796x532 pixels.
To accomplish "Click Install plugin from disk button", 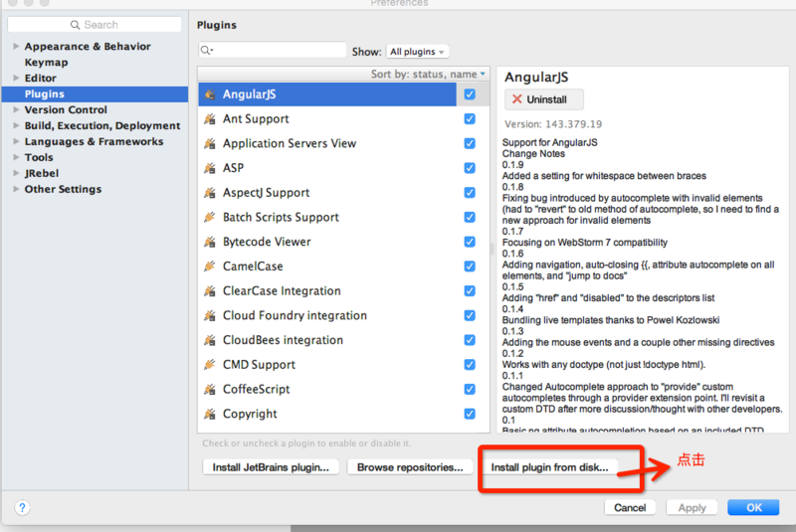I will 549,467.
